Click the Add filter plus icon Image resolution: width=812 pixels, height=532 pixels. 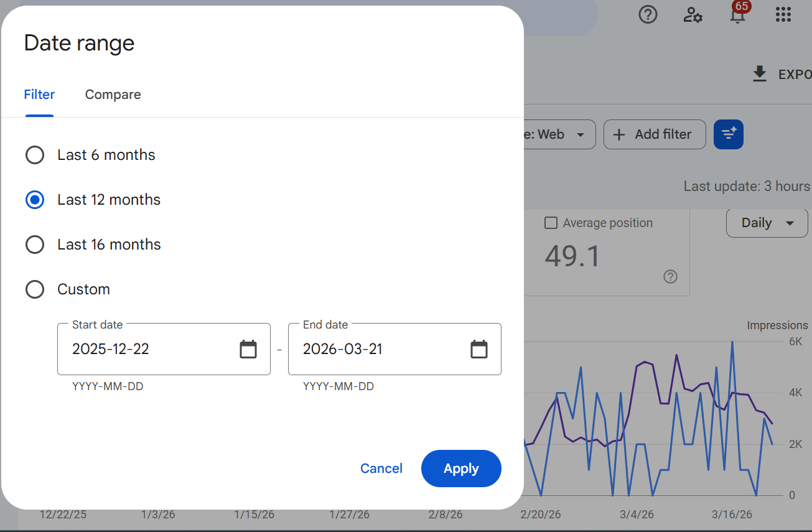tap(619, 134)
